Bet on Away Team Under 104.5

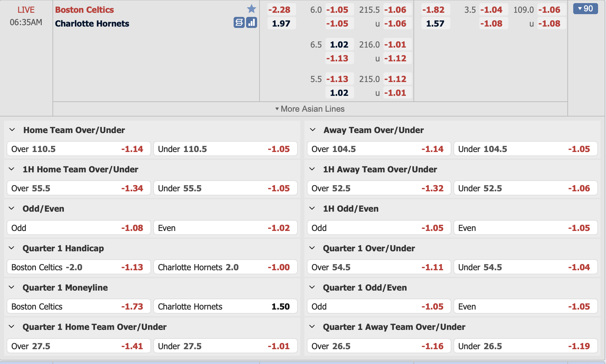point(526,149)
